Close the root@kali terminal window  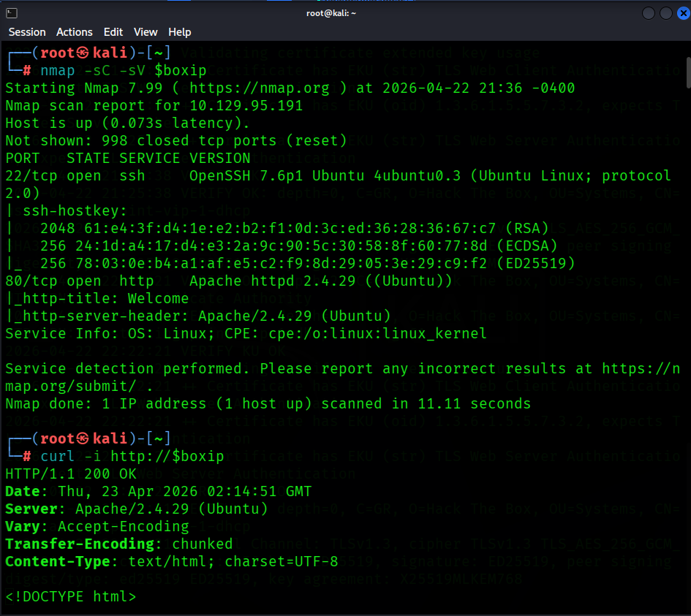pyautogui.click(x=683, y=14)
